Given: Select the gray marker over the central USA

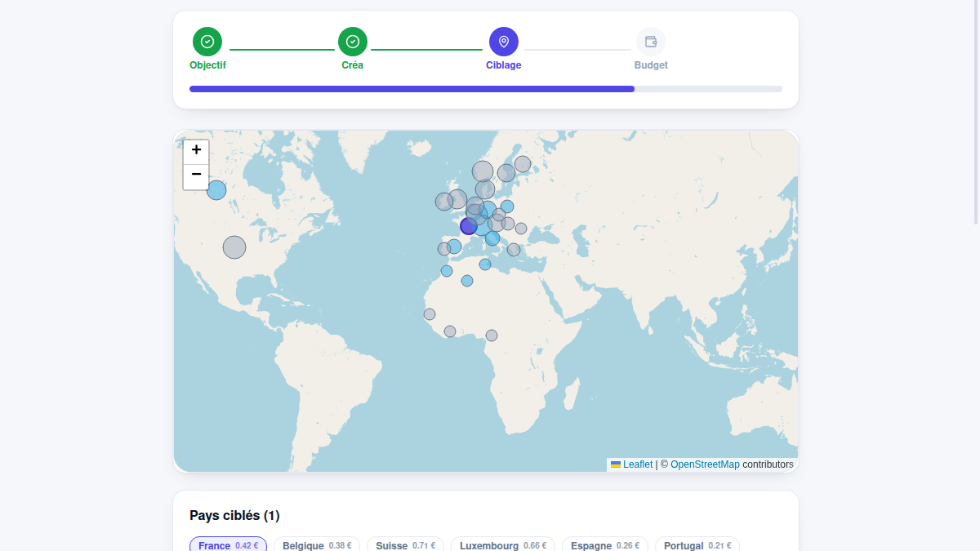Looking at the screenshot, I should point(234,247).
